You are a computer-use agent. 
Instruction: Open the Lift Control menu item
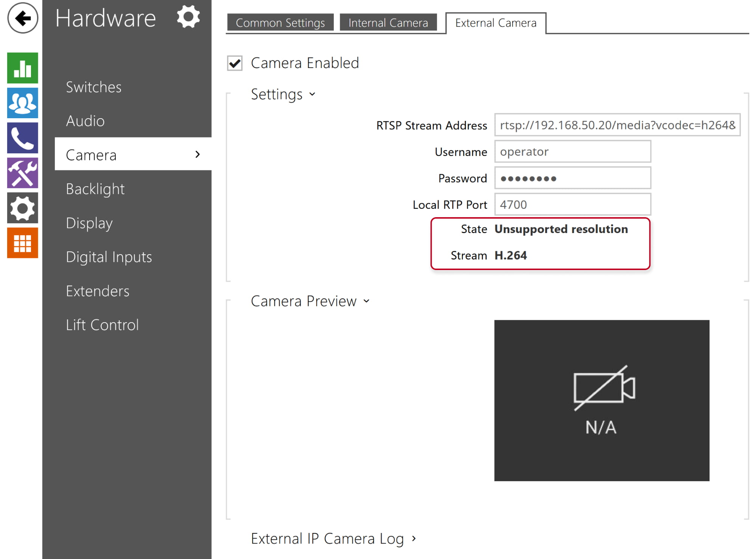click(x=102, y=325)
